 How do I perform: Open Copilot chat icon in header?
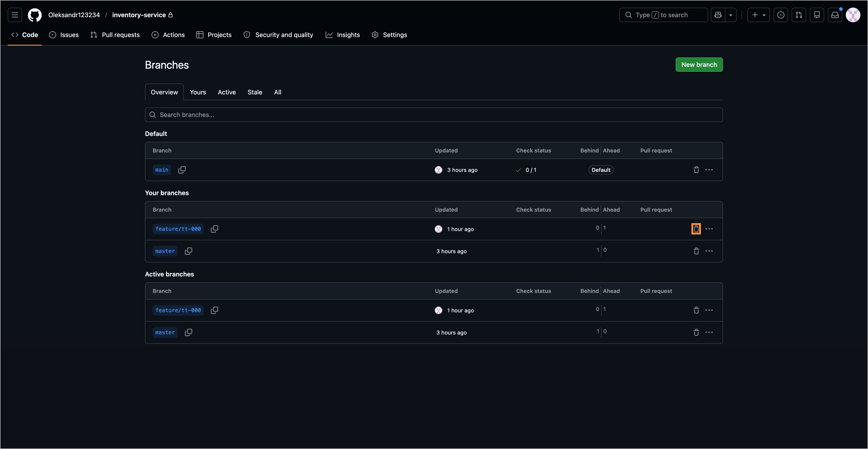pyautogui.click(x=718, y=15)
